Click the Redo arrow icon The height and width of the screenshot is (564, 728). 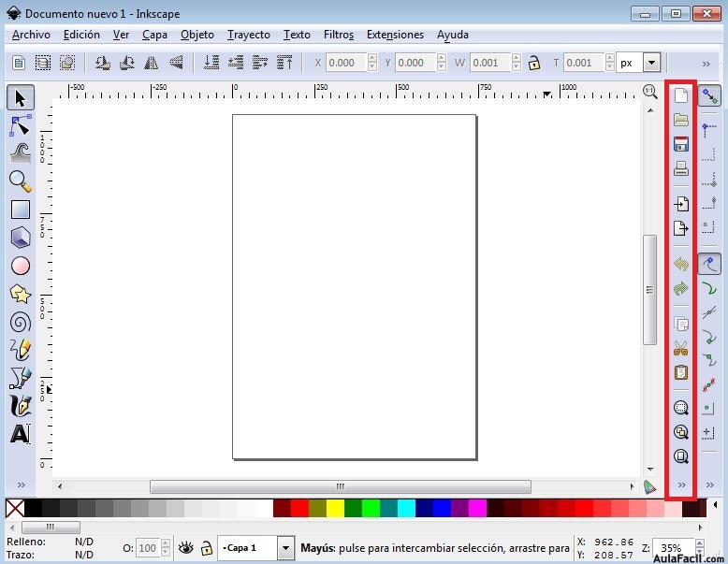(x=680, y=289)
